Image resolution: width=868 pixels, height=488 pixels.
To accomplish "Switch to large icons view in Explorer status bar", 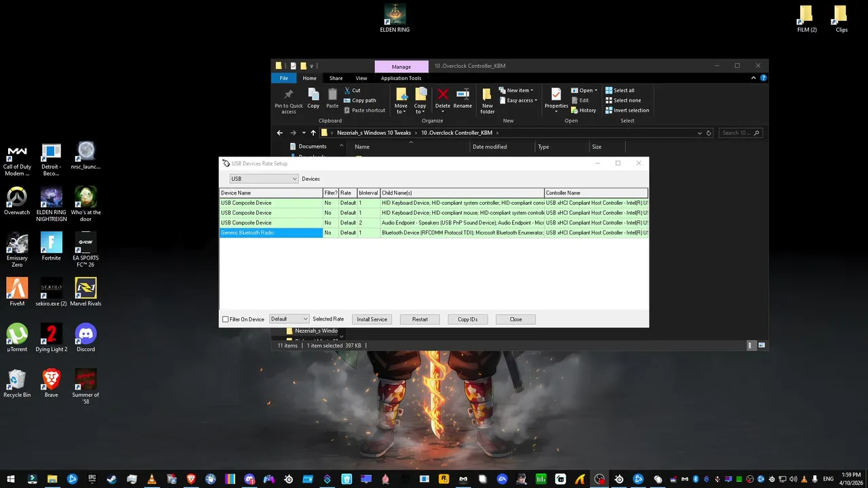I will click(x=762, y=345).
